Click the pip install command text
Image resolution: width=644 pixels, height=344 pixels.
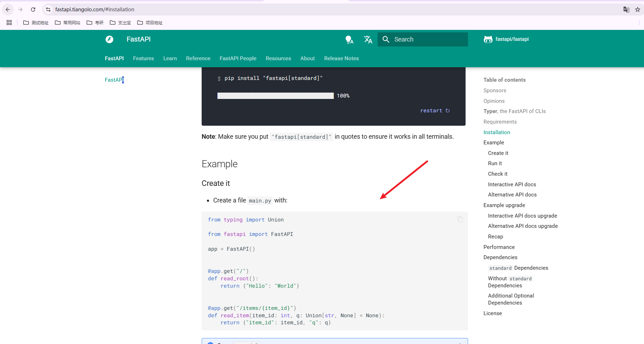(x=273, y=78)
